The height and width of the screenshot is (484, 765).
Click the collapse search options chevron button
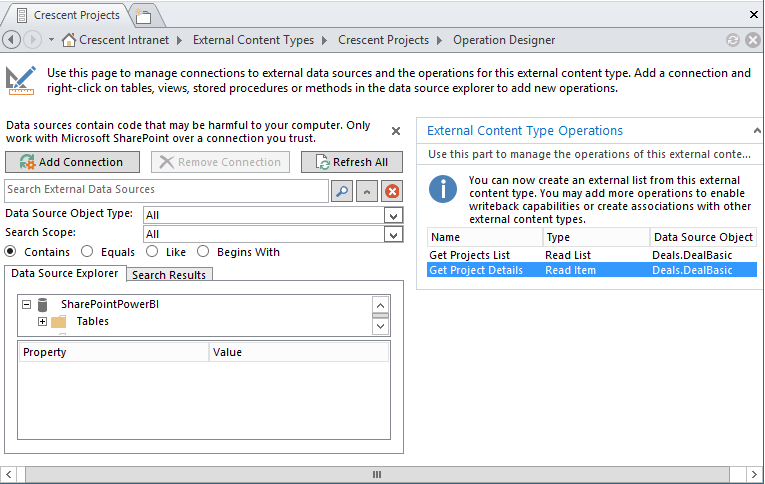coord(367,191)
